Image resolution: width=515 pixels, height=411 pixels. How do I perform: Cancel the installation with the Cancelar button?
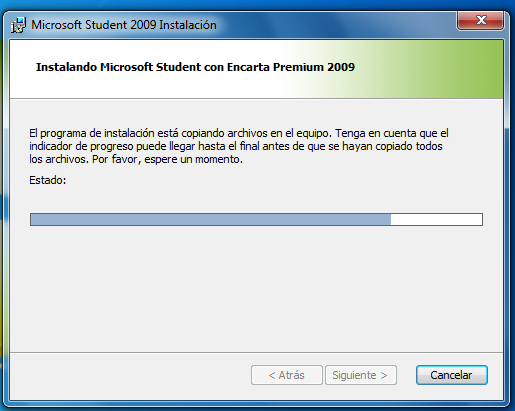(x=452, y=375)
